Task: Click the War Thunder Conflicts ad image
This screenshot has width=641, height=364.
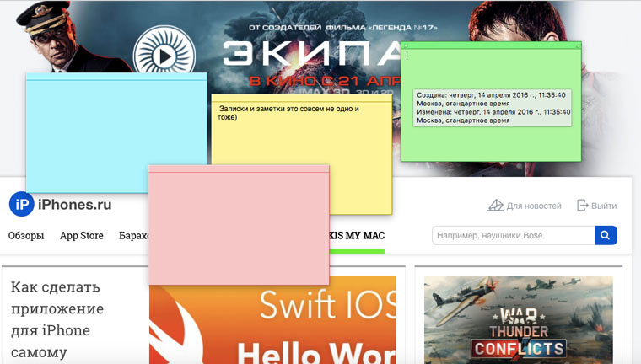Action: click(519, 320)
